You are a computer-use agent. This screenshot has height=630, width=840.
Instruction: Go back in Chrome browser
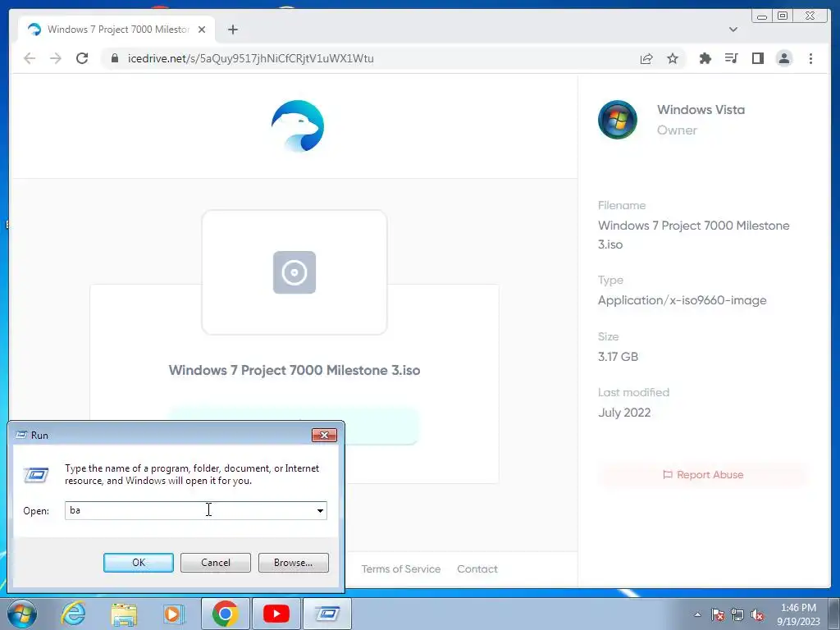point(30,58)
